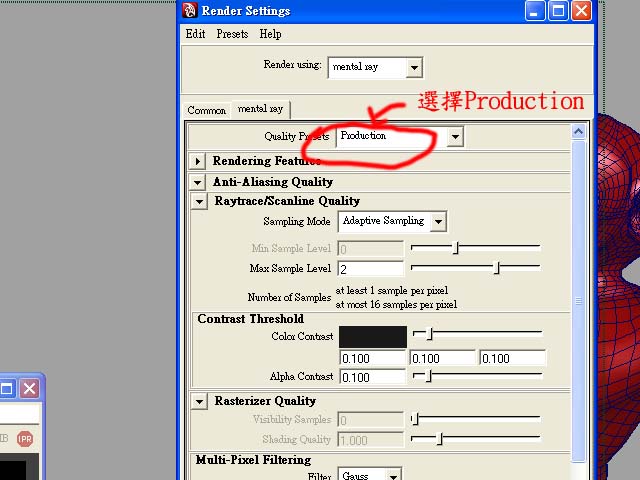This screenshot has width=640, height=480.
Task: Close the small background window
Action: [x=29, y=388]
